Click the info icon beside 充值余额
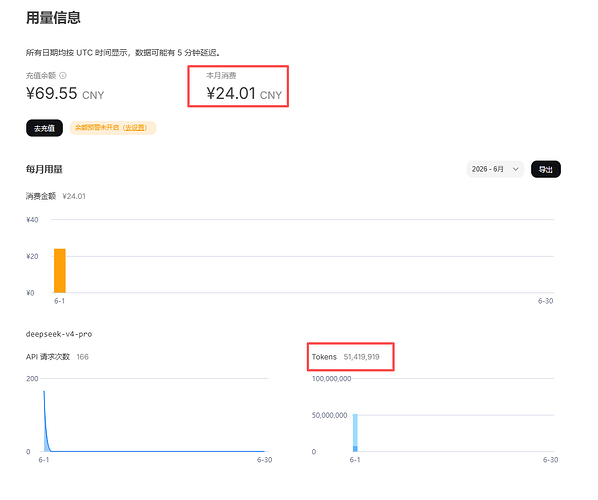Viewport: 598px width, 500px height. [63, 76]
